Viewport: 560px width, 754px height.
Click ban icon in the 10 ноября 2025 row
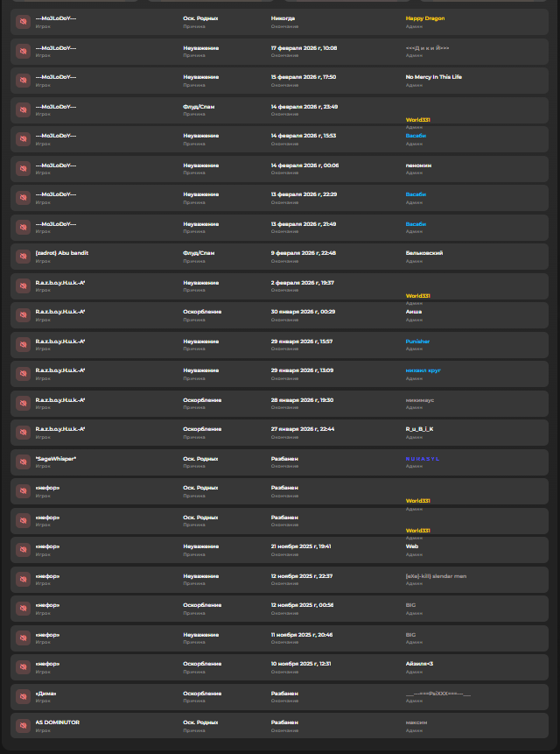tap(23, 667)
